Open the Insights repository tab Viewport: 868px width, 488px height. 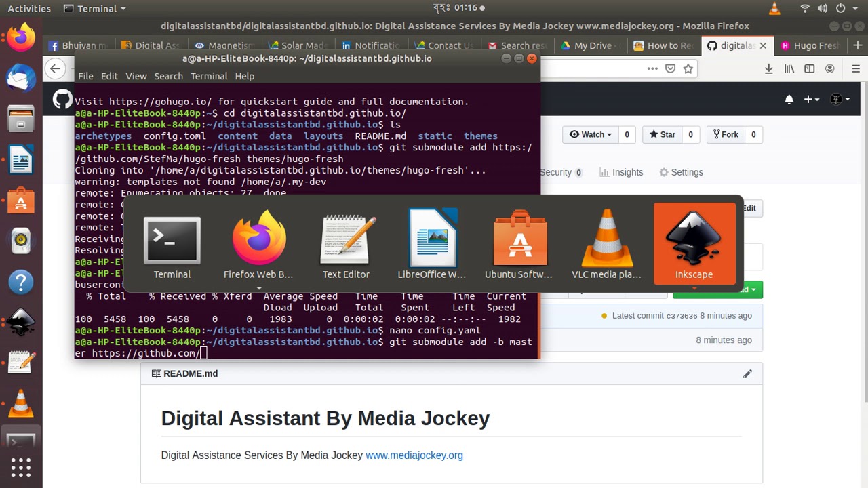621,172
